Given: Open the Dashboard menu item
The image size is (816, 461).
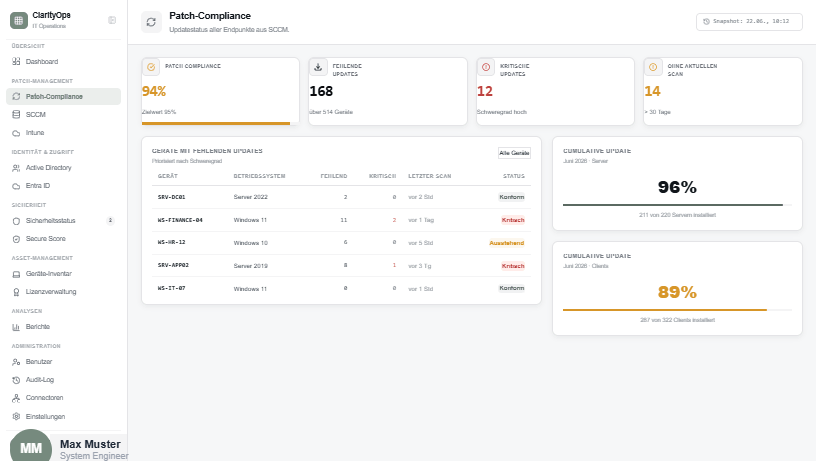Looking at the screenshot, I should [63, 61].
